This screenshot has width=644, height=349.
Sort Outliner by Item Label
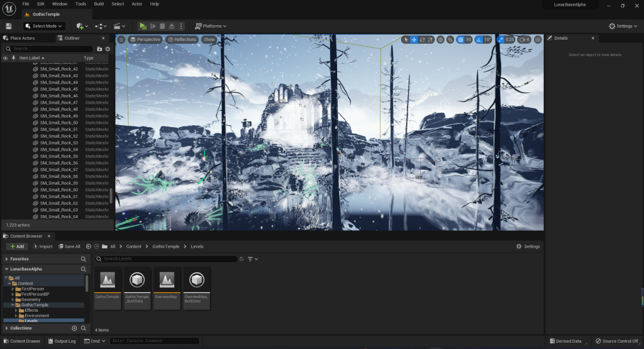(x=31, y=58)
